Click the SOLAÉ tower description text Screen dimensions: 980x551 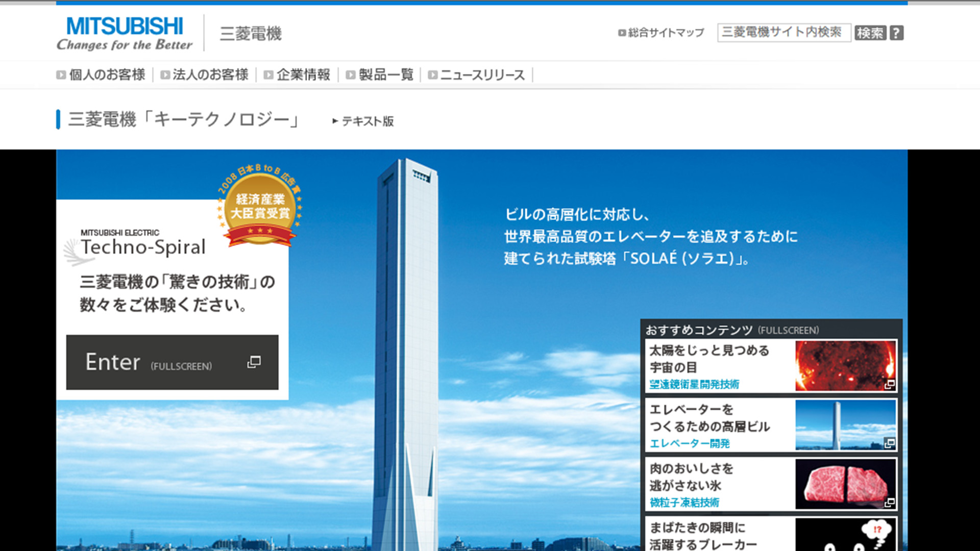[x=651, y=236]
